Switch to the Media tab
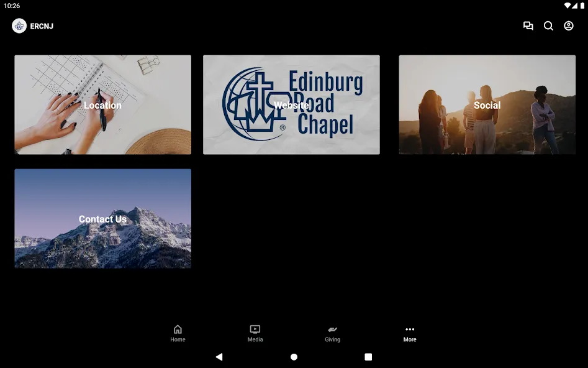The image size is (588, 368). [x=255, y=333]
